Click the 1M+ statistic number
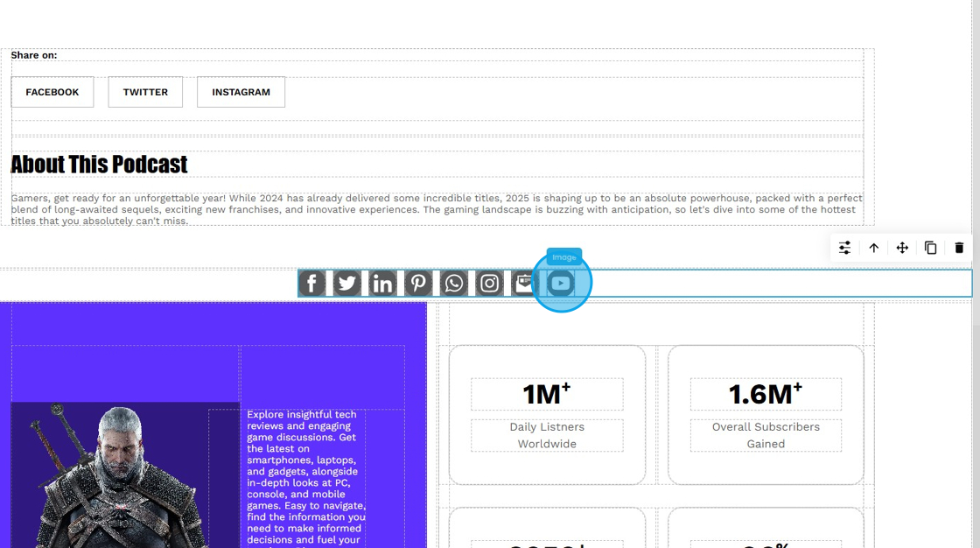980x548 pixels. 547,394
